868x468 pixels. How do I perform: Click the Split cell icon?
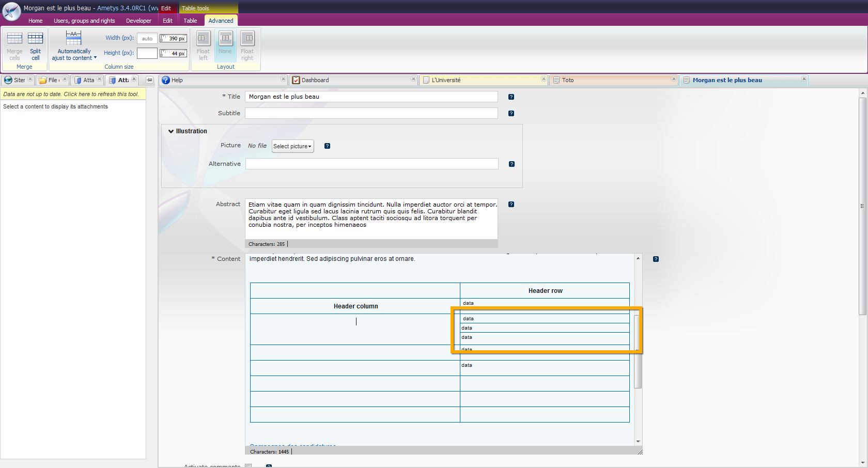(35, 39)
